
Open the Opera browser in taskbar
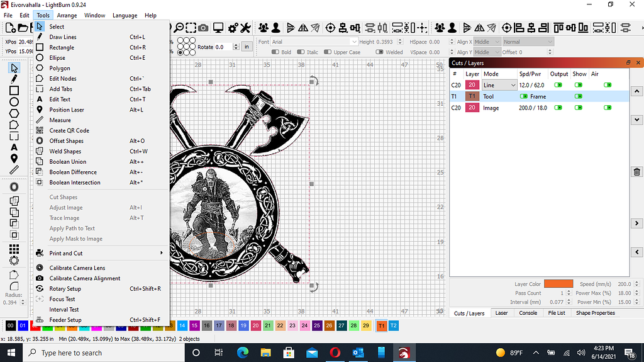pyautogui.click(x=335, y=353)
